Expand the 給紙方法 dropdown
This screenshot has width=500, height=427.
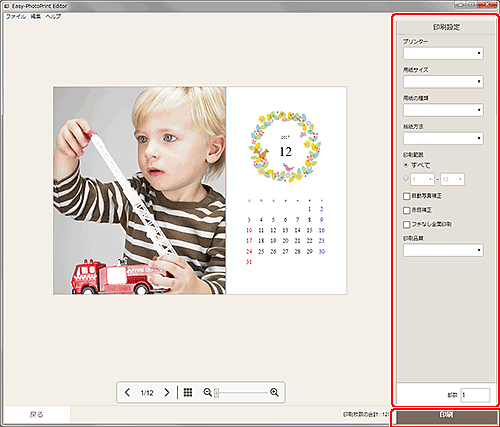coord(443,138)
